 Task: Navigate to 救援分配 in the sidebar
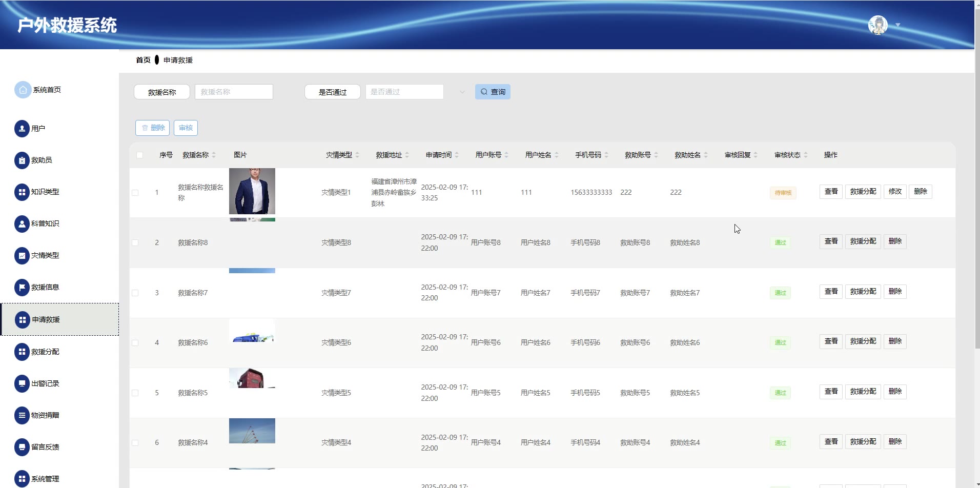tap(45, 352)
